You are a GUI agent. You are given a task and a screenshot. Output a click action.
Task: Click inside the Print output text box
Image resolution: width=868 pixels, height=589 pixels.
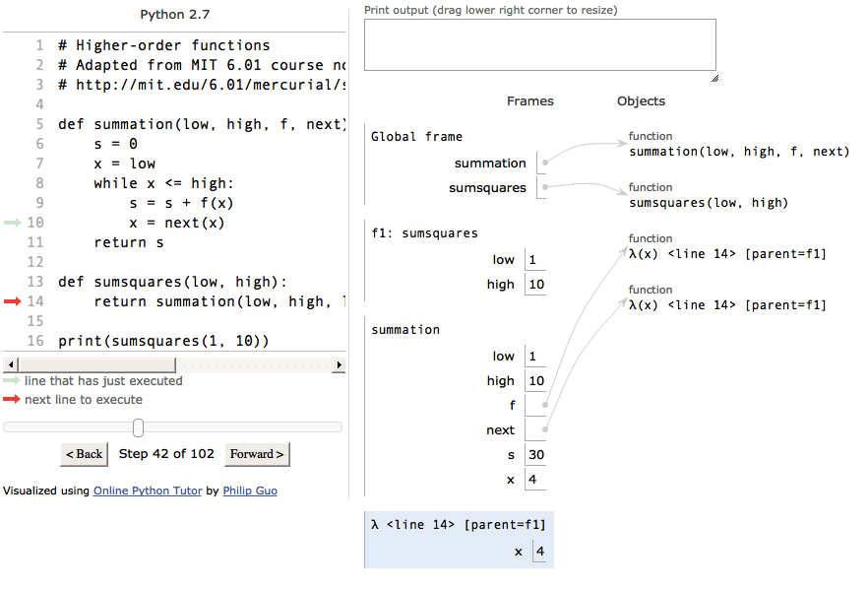(540, 45)
